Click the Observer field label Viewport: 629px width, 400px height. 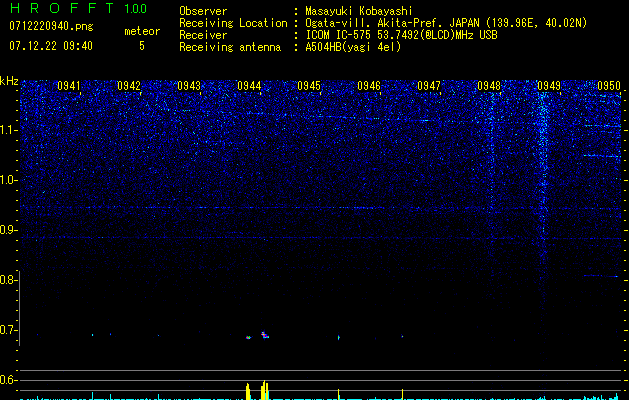tap(203, 11)
